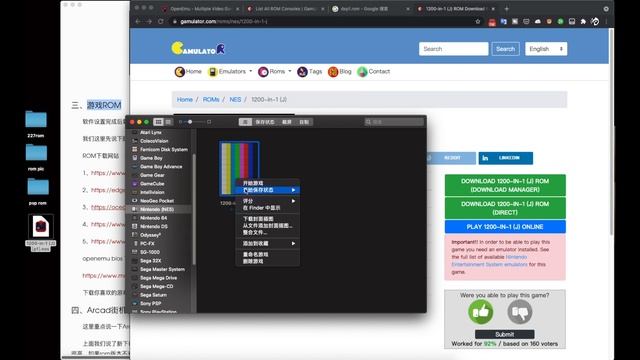Image resolution: width=640 pixels, height=360 pixels.
Task: Click the GameCube console icon
Action: (x=135, y=184)
